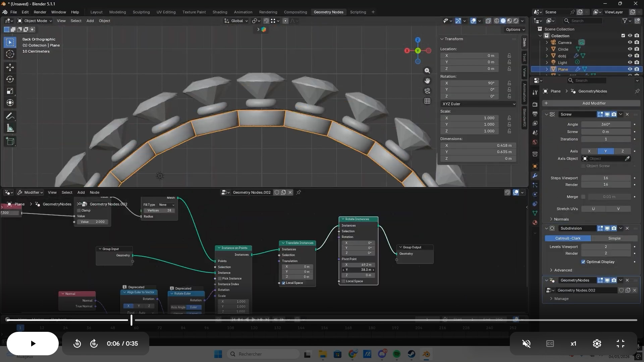Set Screw axis to Z

click(623, 151)
